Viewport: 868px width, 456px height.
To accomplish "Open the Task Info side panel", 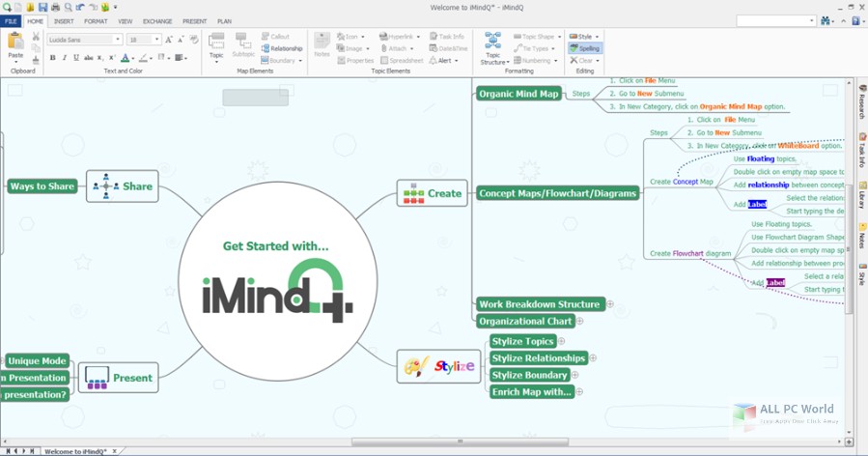I will pos(862,150).
